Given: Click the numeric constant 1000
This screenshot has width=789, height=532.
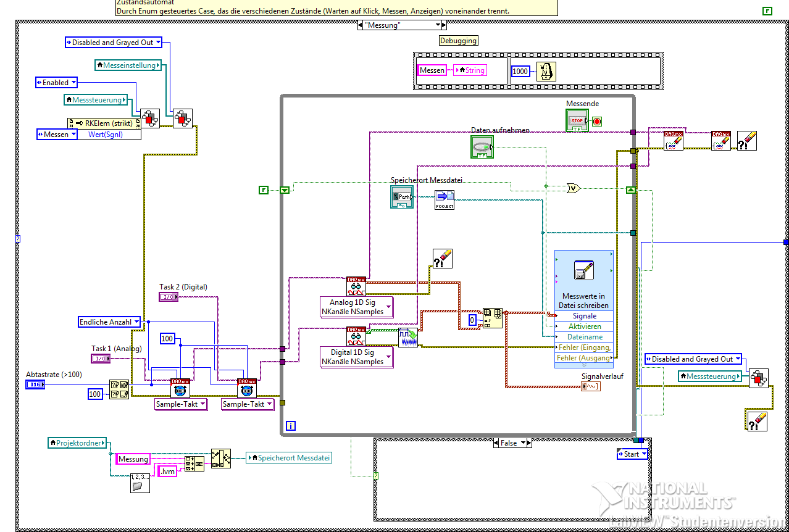Looking at the screenshot, I should (x=520, y=71).
